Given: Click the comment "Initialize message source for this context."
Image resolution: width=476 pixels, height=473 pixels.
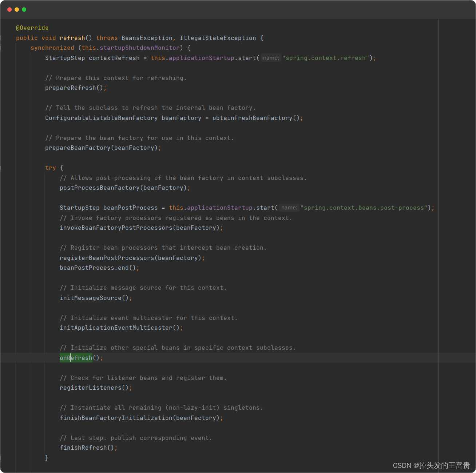Looking at the screenshot, I should coord(143,288).
